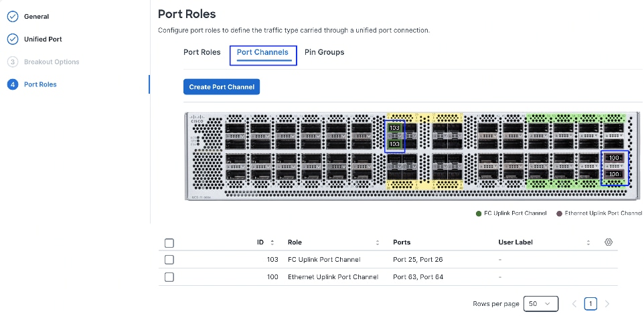This screenshot has height=320, width=644.
Task: Toggle the select-all checkbox in table header
Action: (169, 243)
